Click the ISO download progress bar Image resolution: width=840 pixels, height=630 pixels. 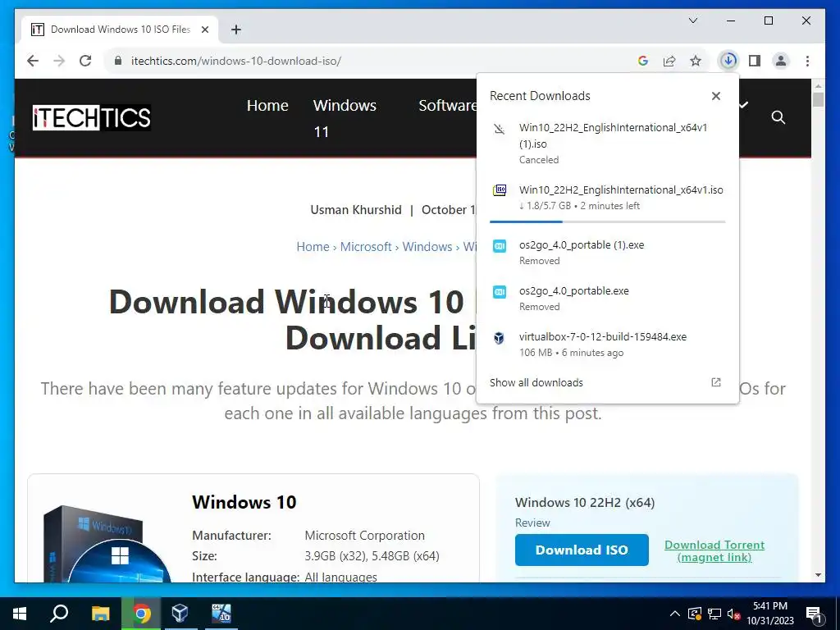pos(608,221)
